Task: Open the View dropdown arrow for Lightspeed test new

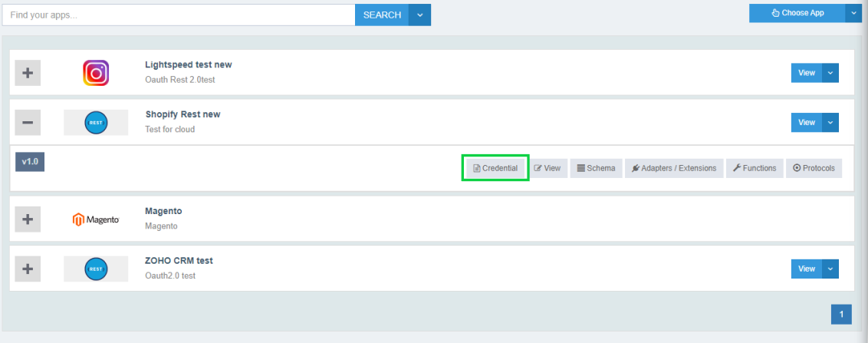Action: point(830,73)
